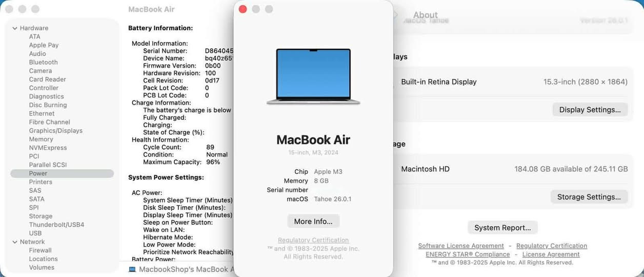This screenshot has width=644, height=277.
Task: Collapse the Network tree section
Action: pos(14,242)
